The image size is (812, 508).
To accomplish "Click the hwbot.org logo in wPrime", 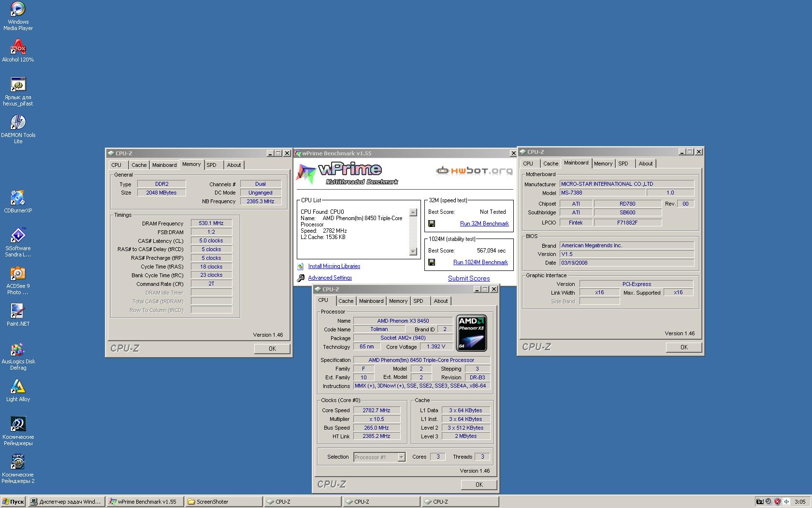I will coord(474,170).
